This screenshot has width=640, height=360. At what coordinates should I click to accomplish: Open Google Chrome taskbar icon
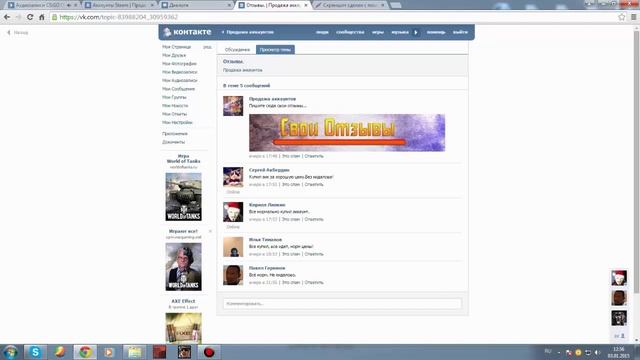85,352
